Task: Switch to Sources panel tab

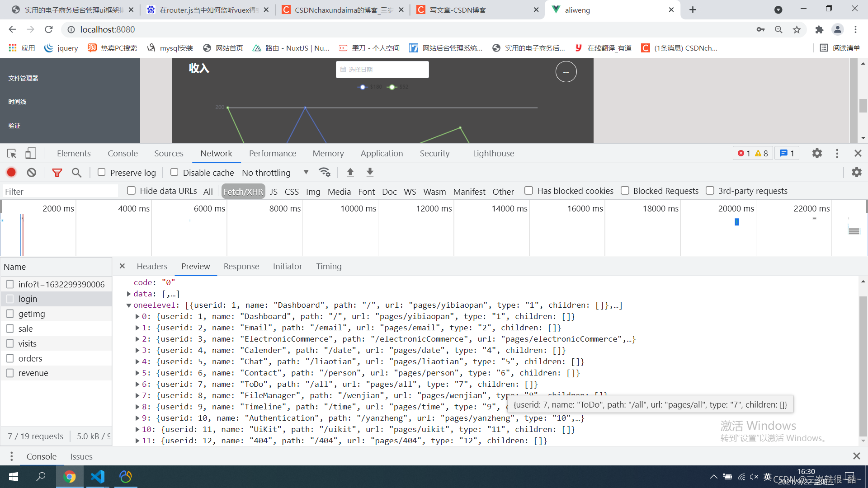Action: 169,154
